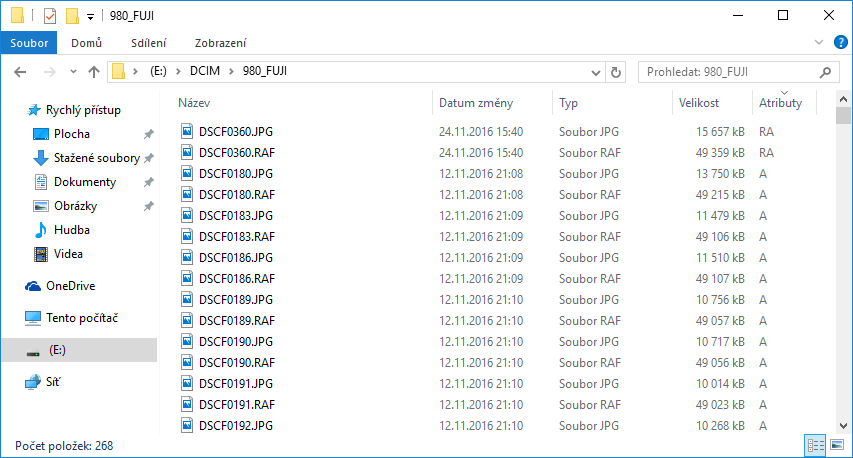Select the file icon of DSCF0360.JPG
This screenshot has width=853, height=458.
pos(187,131)
